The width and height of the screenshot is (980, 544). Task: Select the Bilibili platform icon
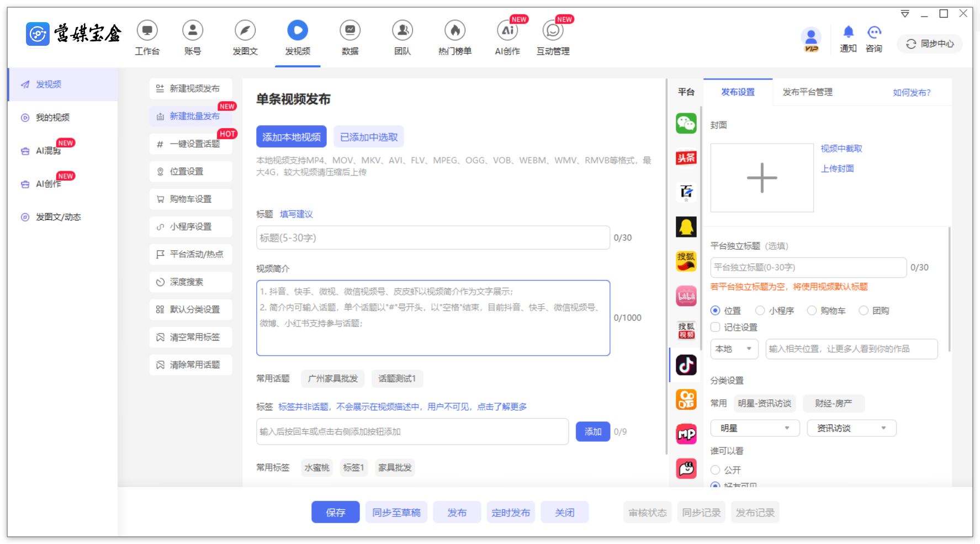pos(686,297)
